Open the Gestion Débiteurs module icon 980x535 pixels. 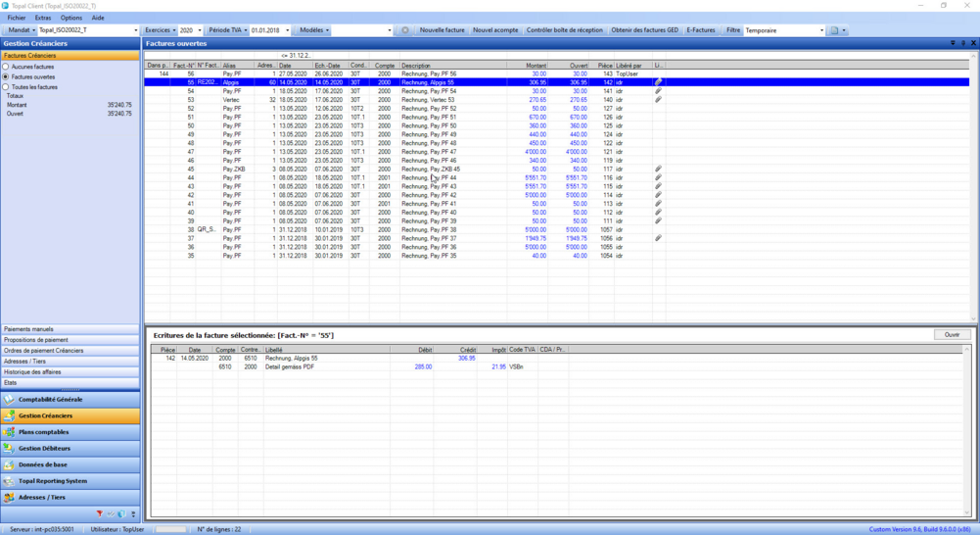(x=10, y=449)
